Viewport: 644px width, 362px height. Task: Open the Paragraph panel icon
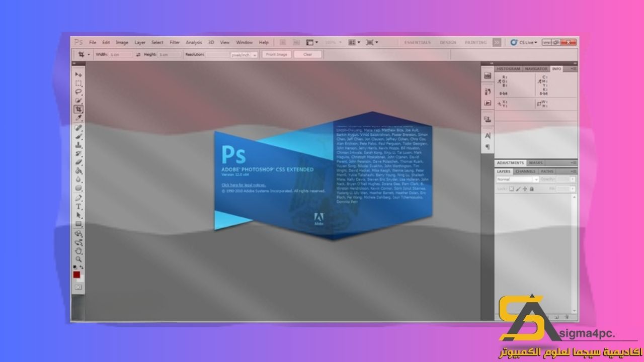[487, 147]
